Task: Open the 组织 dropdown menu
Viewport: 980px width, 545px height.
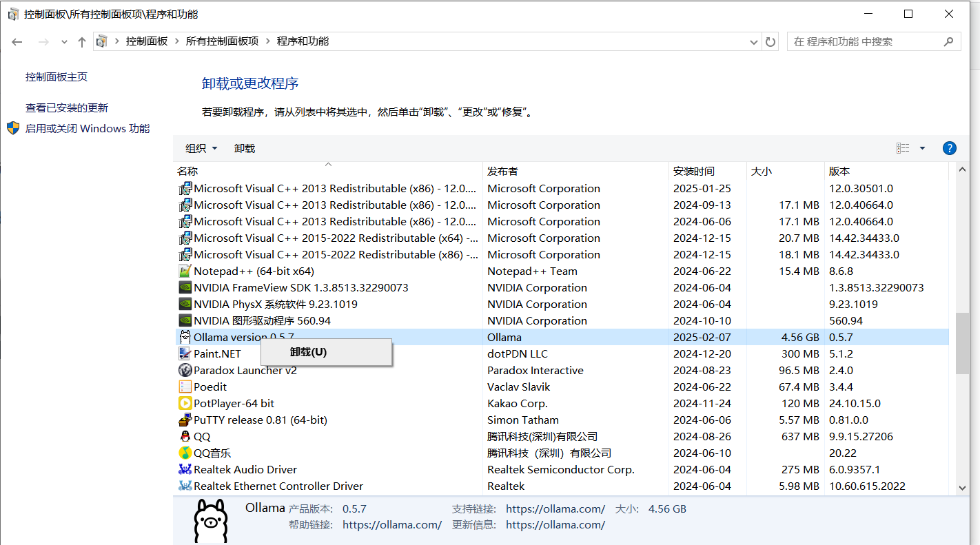Action: click(201, 148)
